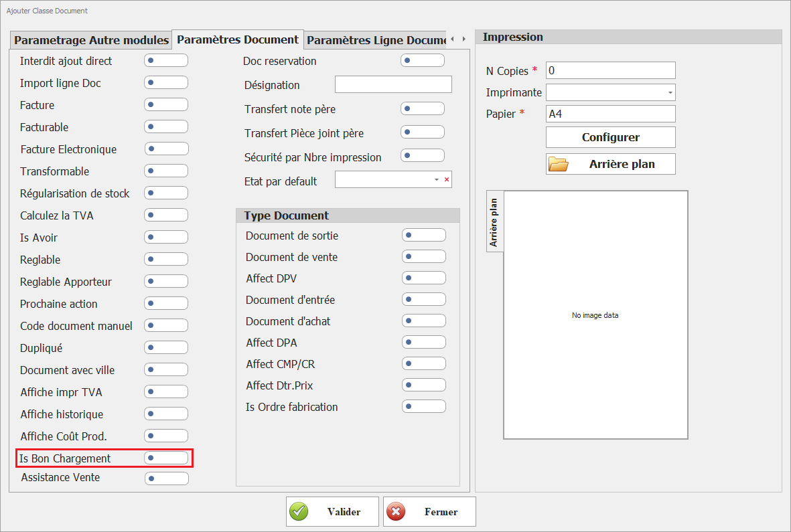The height and width of the screenshot is (532, 791).
Task: Click the green checkmark icon on Valider
Action: pyautogui.click(x=299, y=511)
